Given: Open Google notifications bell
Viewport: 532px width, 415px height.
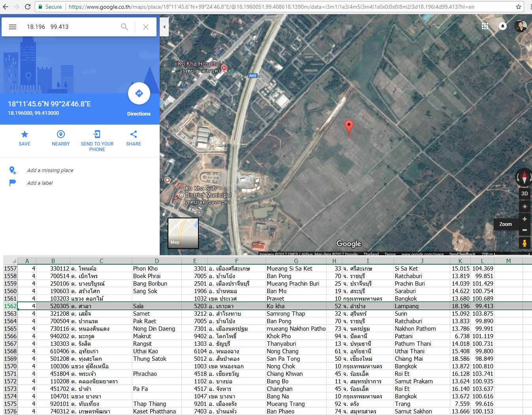Looking at the screenshot, I should (x=503, y=26).
